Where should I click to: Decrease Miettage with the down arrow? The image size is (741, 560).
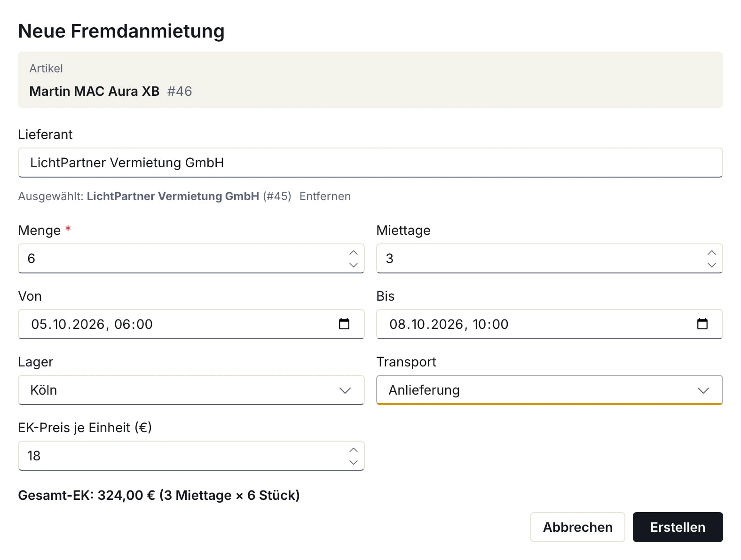(x=712, y=265)
